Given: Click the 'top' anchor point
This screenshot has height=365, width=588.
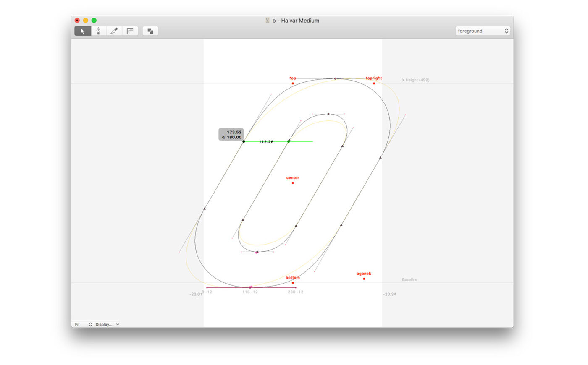Looking at the screenshot, I should point(293,83).
